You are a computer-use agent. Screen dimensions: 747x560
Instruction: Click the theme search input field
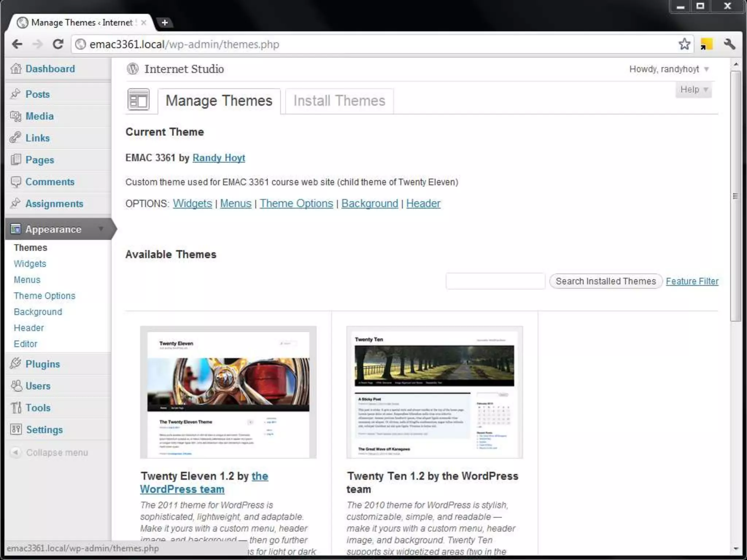495,281
